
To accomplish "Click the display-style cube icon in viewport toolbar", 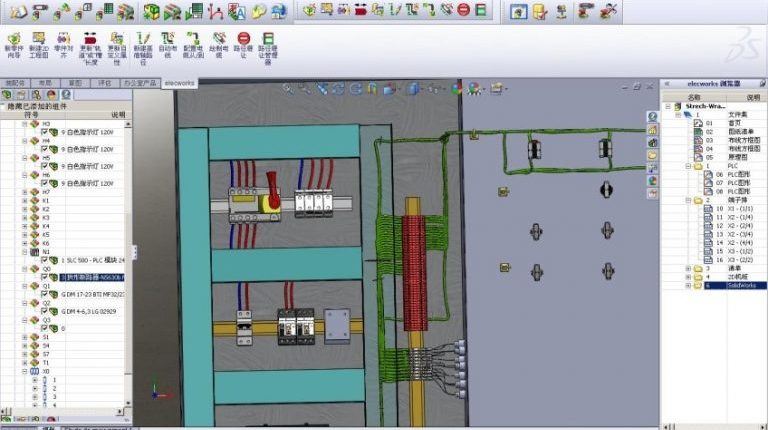I will coord(413,89).
